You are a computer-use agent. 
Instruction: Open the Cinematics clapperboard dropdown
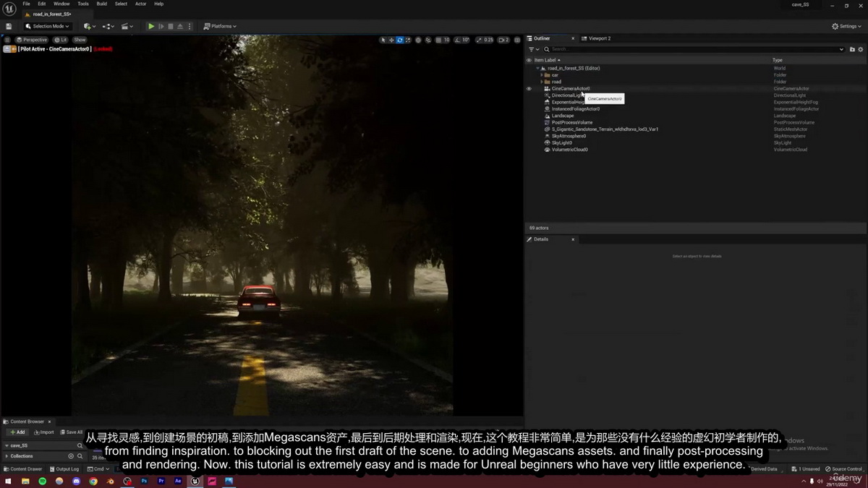click(127, 26)
